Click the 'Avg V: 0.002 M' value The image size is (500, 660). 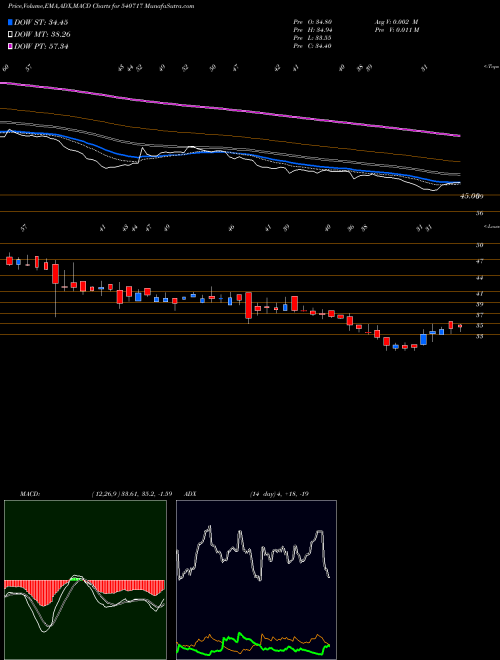pos(396,21)
